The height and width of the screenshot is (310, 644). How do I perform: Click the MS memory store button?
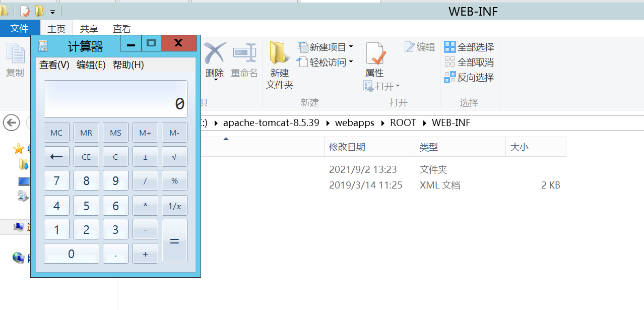[115, 133]
